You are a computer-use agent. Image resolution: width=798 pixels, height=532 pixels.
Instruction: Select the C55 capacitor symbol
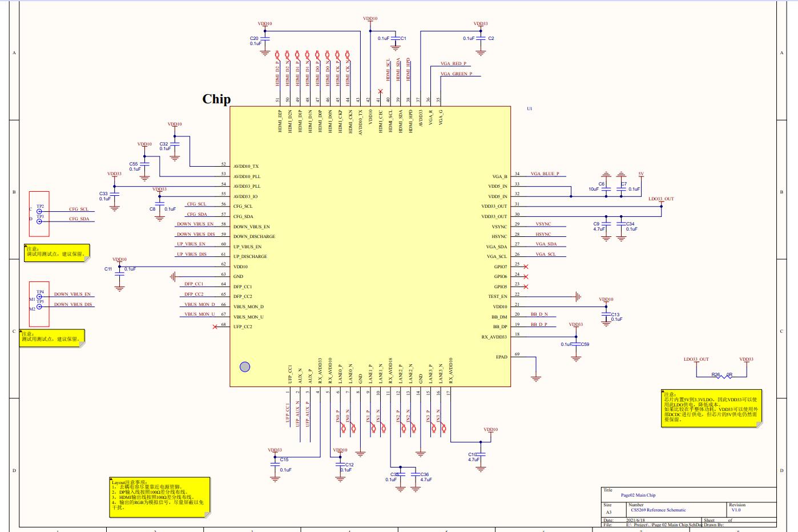tap(144, 164)
